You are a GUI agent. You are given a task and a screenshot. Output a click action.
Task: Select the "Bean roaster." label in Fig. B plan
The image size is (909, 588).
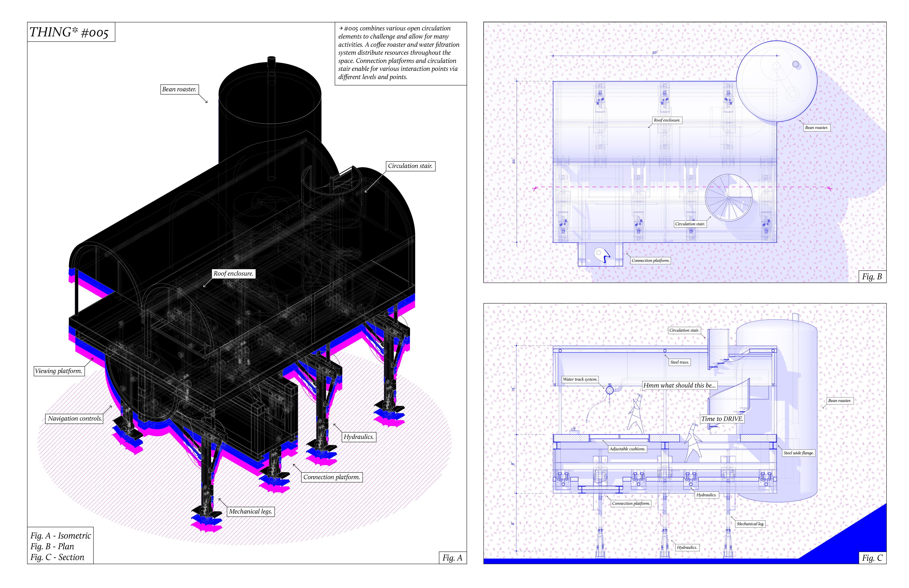[x=817, y=128]
